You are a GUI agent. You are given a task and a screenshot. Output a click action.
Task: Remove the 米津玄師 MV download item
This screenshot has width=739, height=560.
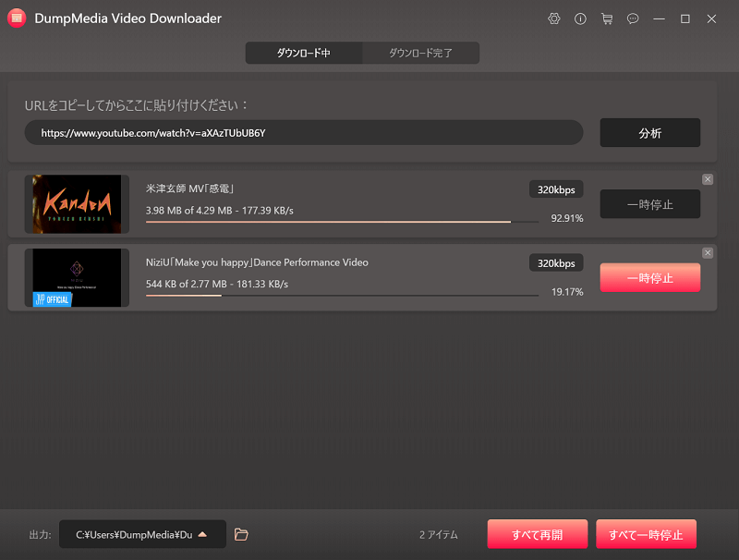[708, 179]
